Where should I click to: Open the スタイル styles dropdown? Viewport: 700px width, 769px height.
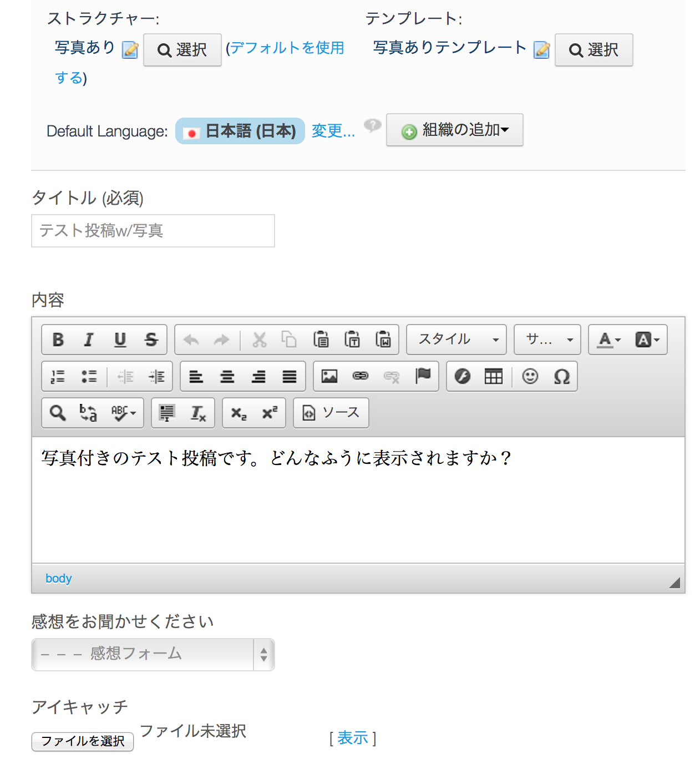coord(456,340)
